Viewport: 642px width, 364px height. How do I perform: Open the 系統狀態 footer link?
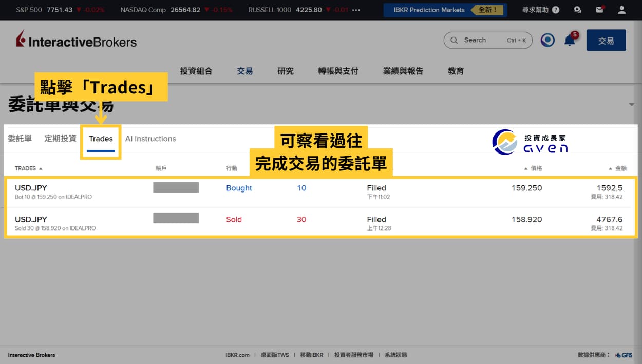click(x=395, y=355)
